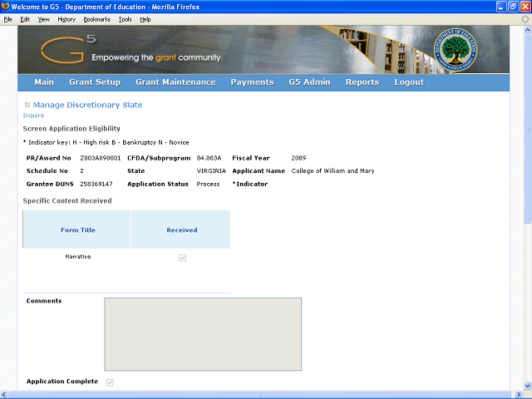532x399 pixels.
Task: Open the G5 Admin tab
Action: 309,82
